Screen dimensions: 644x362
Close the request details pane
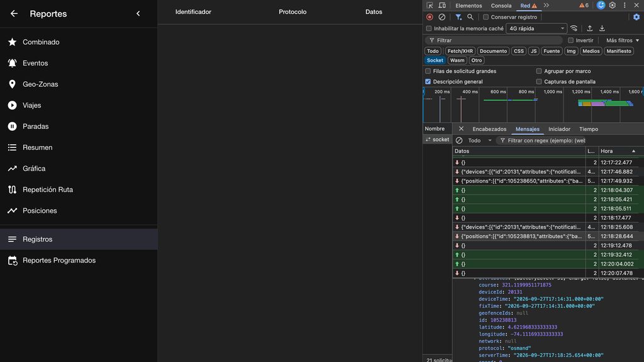461,129
